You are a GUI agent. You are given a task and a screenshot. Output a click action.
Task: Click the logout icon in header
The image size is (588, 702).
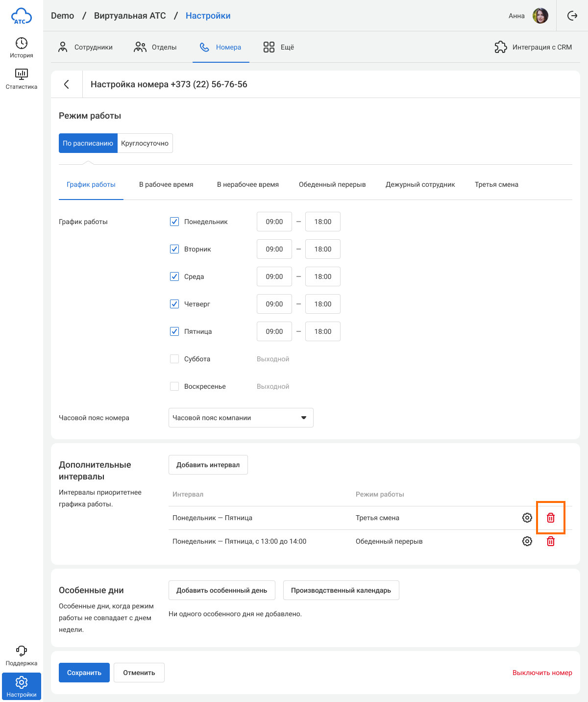(x=572, y=16)
